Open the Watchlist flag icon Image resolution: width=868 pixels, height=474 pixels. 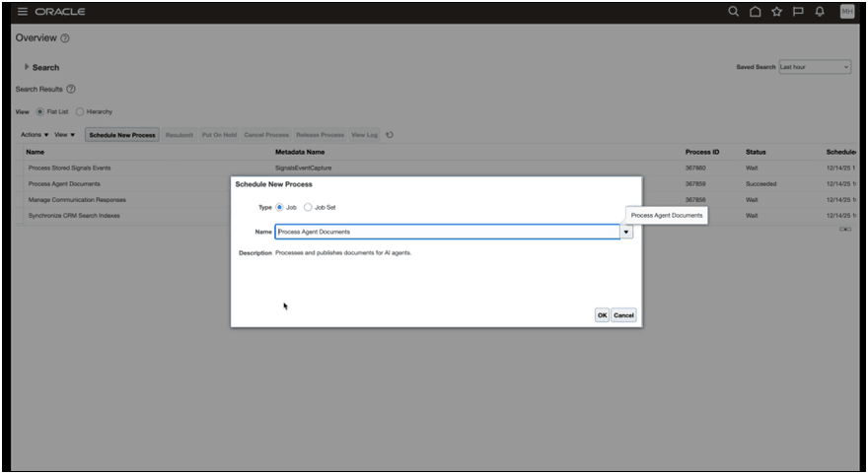(x=798, y=12)
